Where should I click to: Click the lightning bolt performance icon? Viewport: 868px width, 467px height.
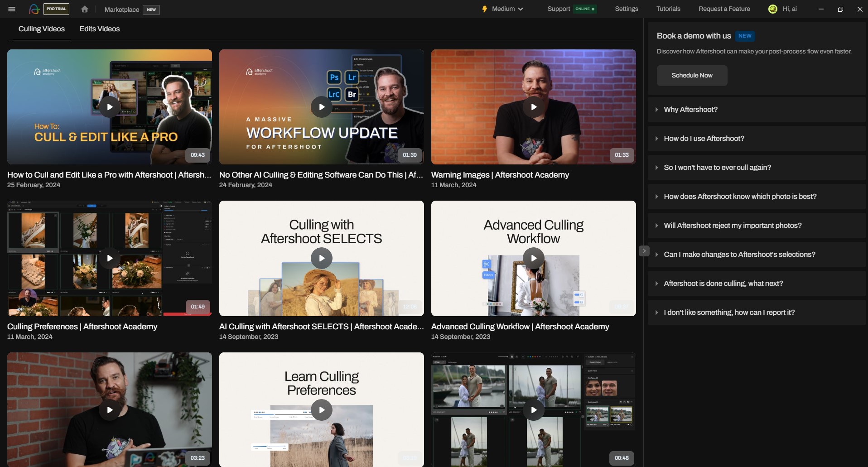[484, 9]
